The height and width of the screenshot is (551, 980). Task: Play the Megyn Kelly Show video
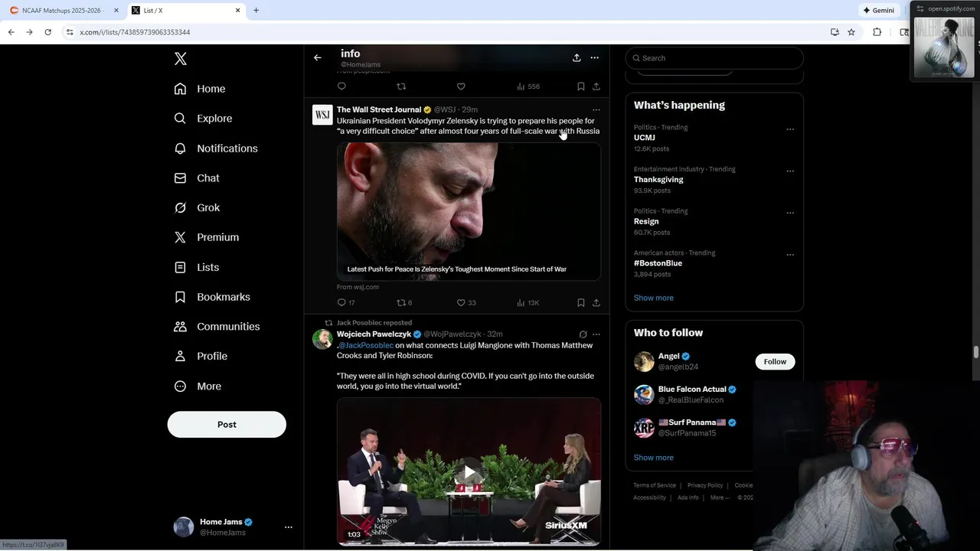pos(469,472)
